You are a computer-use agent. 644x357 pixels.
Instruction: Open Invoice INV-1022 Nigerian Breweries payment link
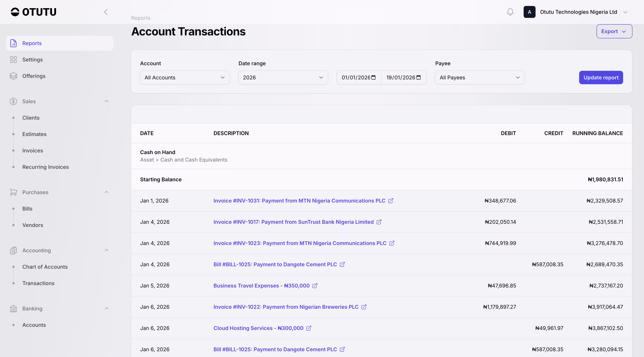286,307
